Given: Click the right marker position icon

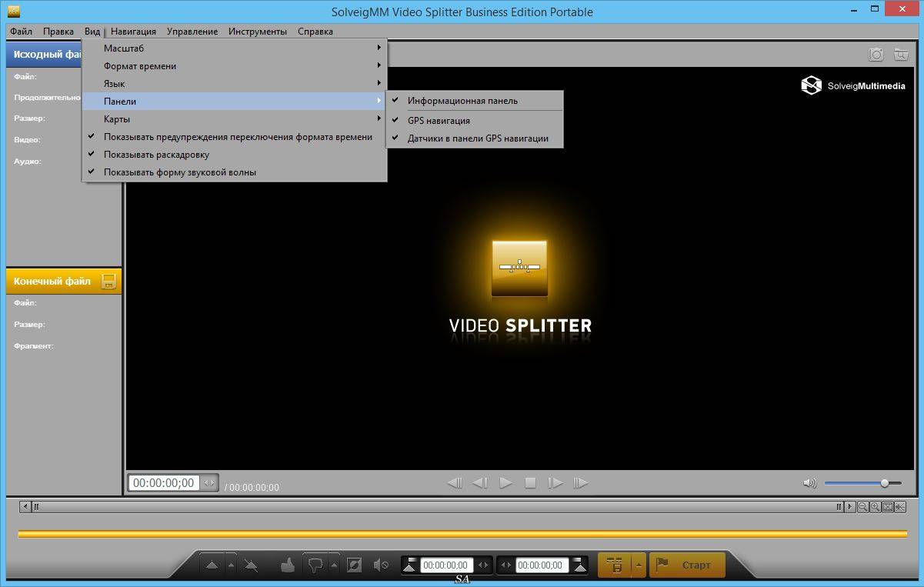Looking at the screenshot, I should pyautogui.click(x=580, y=565).
